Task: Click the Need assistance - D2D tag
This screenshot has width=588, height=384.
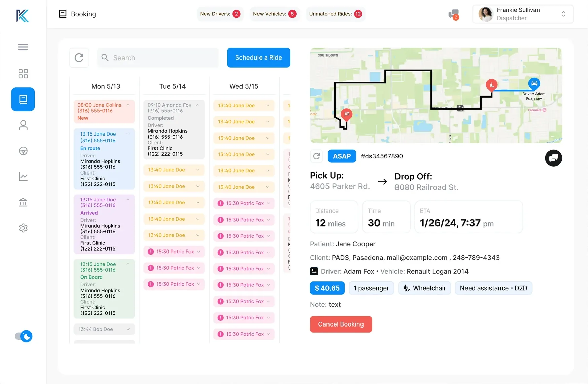Action: [493, 288]
